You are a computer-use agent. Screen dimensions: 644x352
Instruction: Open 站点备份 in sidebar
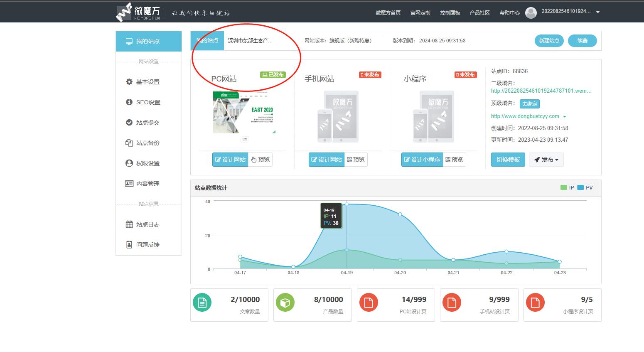coord(149,143)
